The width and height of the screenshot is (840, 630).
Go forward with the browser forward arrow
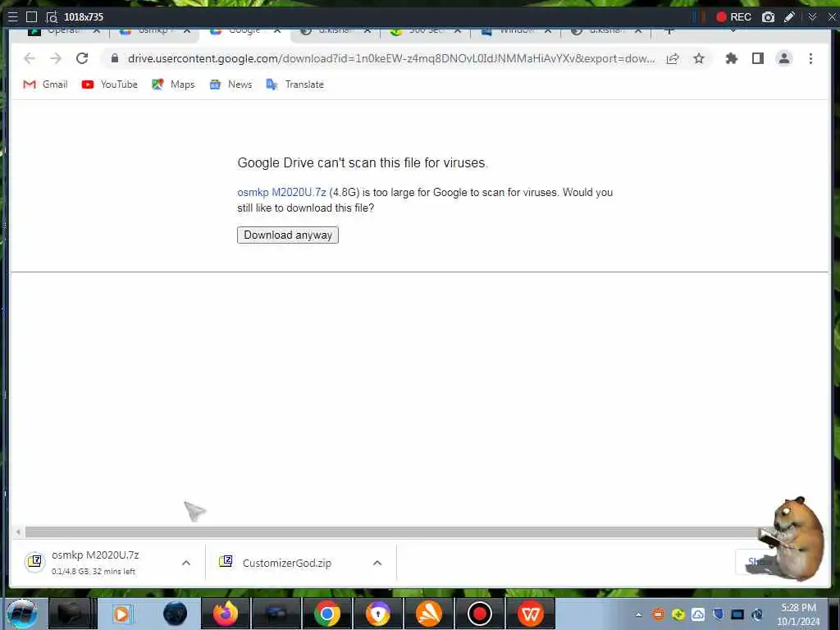(x=56, y=58)
